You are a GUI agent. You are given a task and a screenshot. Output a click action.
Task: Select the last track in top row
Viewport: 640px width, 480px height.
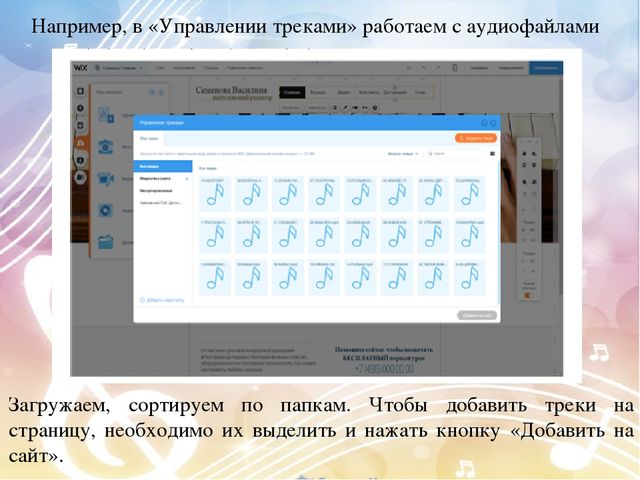pos(470,193)
